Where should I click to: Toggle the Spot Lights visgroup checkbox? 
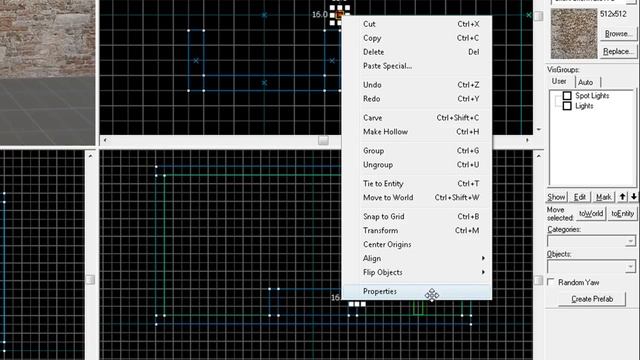(x=567, y=96)
